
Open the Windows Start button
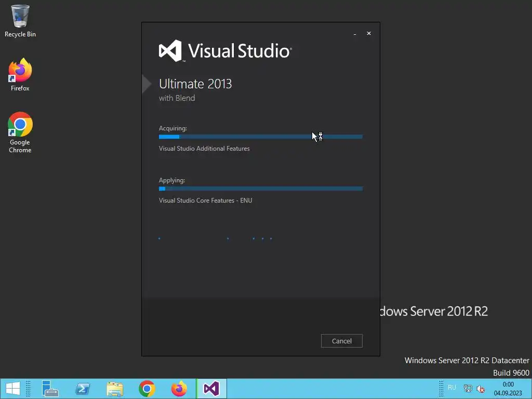pos(13,389)
